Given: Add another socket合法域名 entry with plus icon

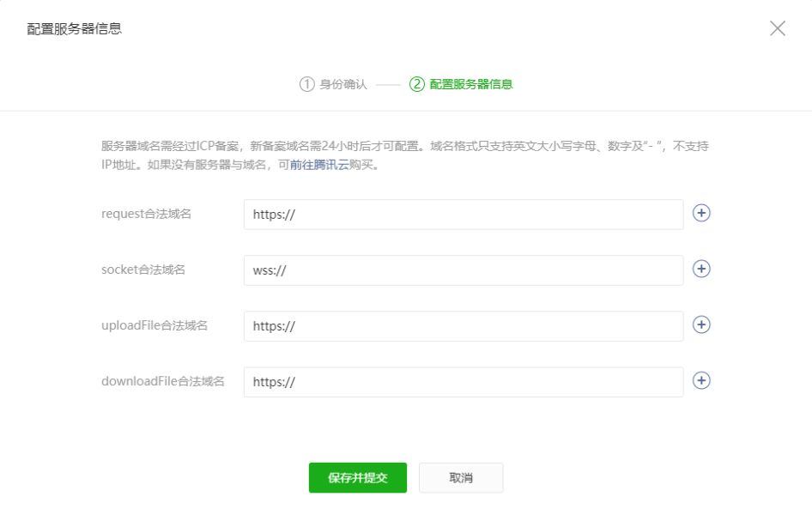Looking at the screenshot, I should click(701, 269).
